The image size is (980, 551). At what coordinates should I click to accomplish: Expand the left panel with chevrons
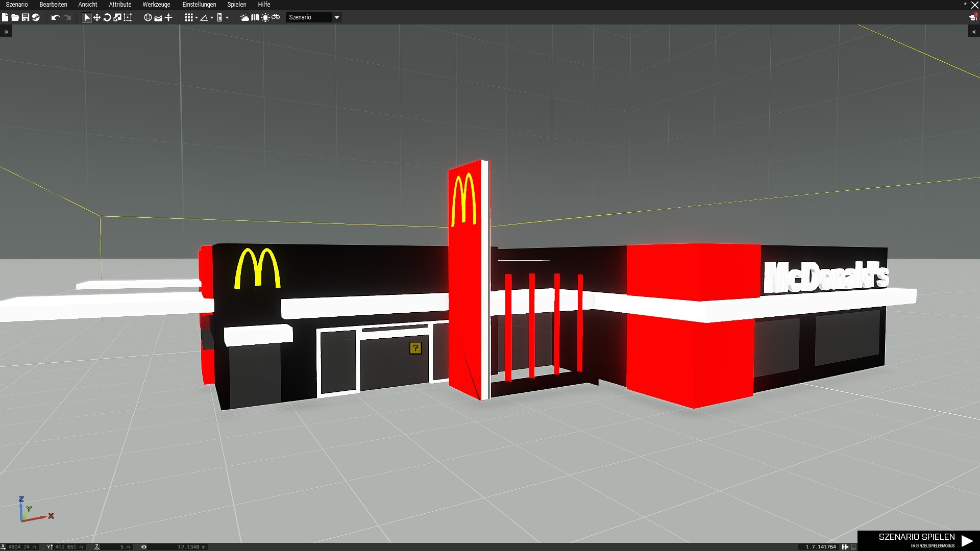pos(6,32)
